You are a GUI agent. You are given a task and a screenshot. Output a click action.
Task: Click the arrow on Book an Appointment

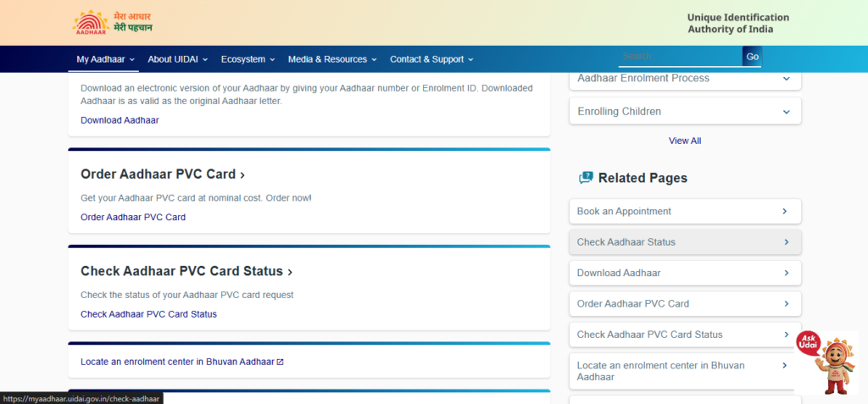pyautogui.click(x=784, y=212)
